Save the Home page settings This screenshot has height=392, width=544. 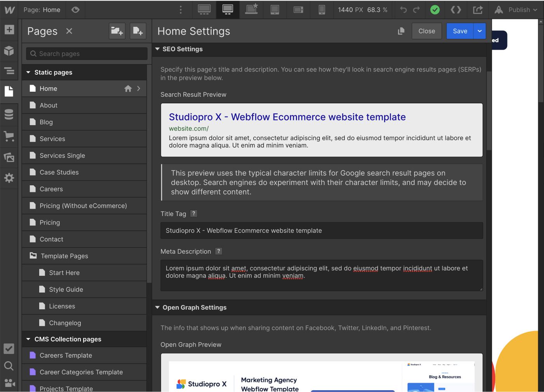460,31
